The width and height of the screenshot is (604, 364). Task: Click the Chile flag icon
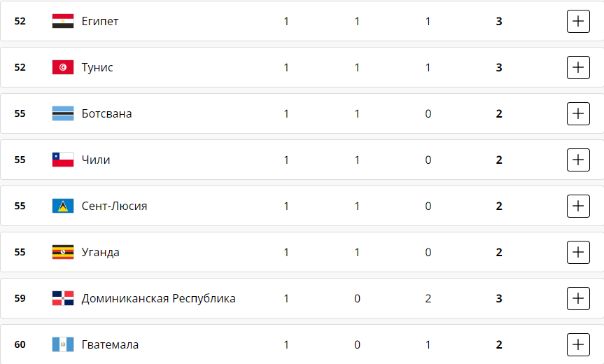click(x=63, y=160)
